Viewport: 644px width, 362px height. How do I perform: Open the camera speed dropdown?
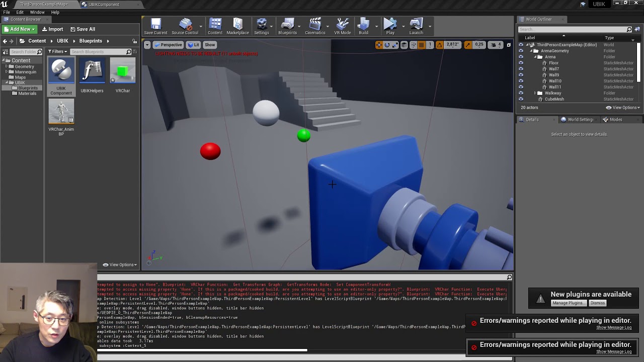click(496, 45)
